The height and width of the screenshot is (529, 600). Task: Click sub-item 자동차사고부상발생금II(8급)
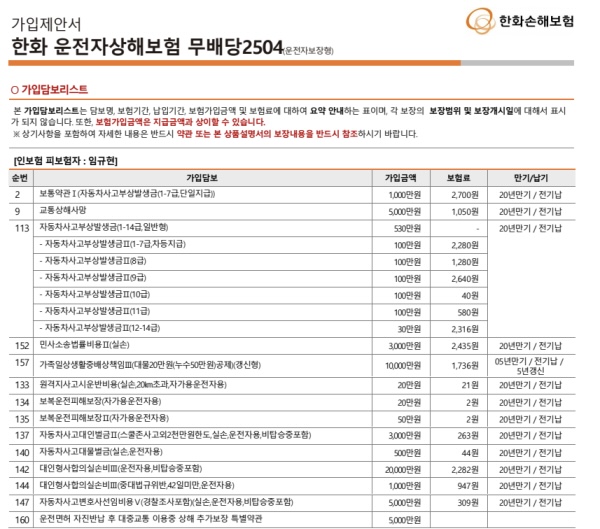[93, 261]
